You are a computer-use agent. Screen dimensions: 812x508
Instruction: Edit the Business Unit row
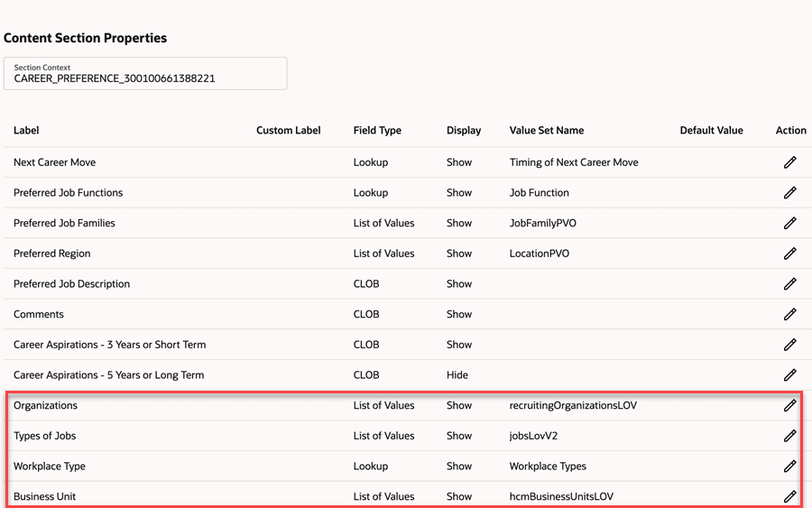(789, 496)
